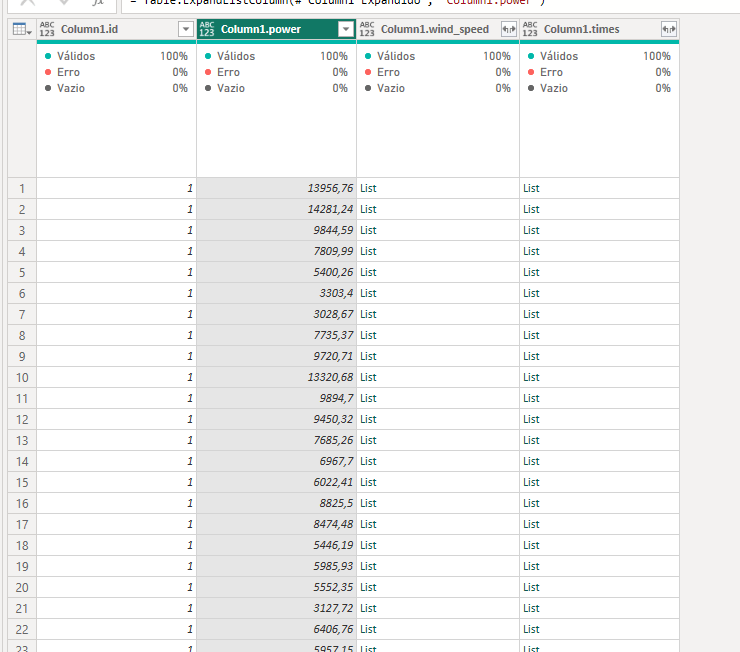Click power value 13956,76
Screen dimensions: 740x652
tap(330, 188)
